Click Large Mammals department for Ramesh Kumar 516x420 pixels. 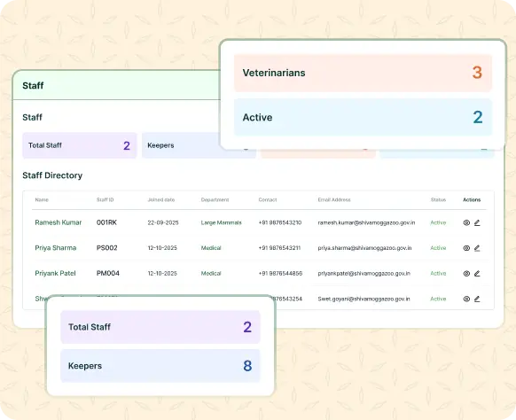point(221,222)
